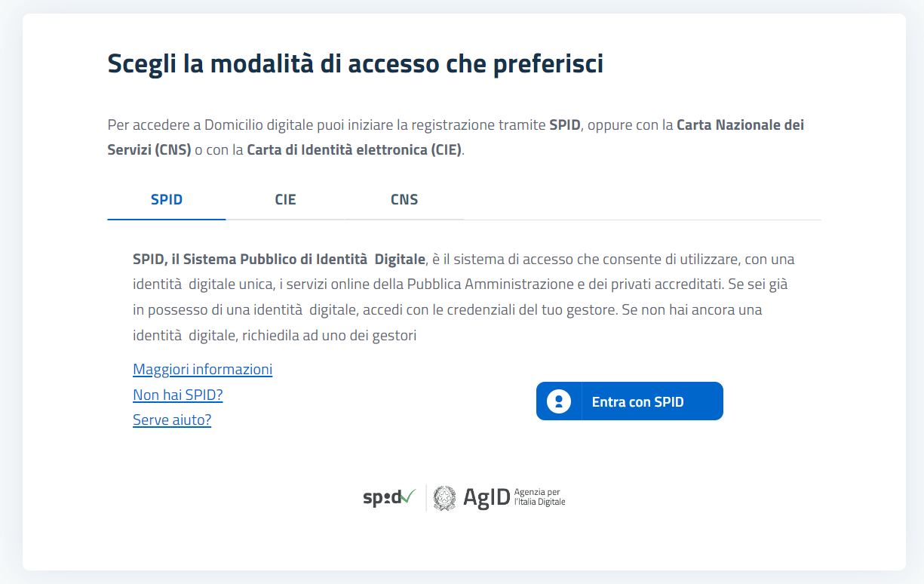Click the Italian Republic emblem icon
The height and width of the screenshot is (584, 924).
(x=444, y=498)
